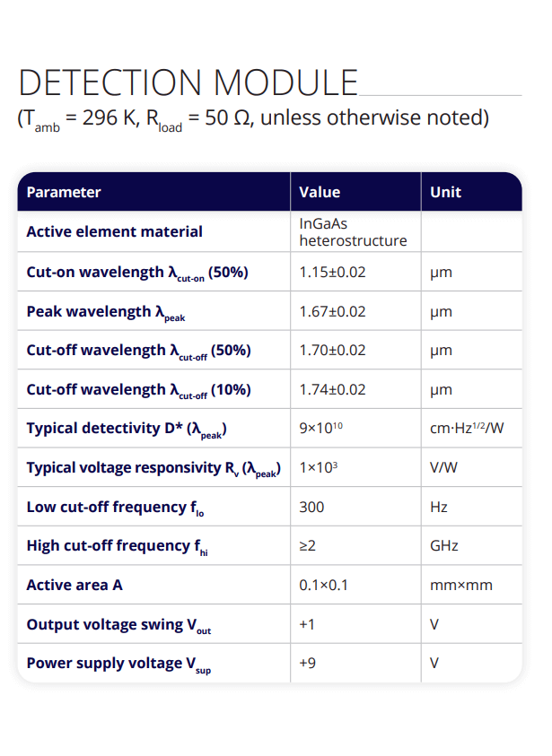
Task: Click the InGaAs heterostructure value cell
Action: coord(353,232)
